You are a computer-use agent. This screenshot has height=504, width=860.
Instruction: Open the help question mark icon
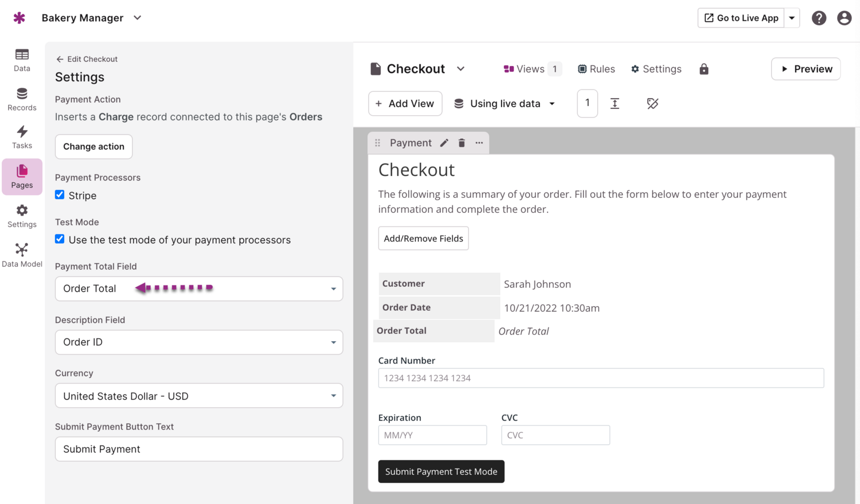pos(819,18)
